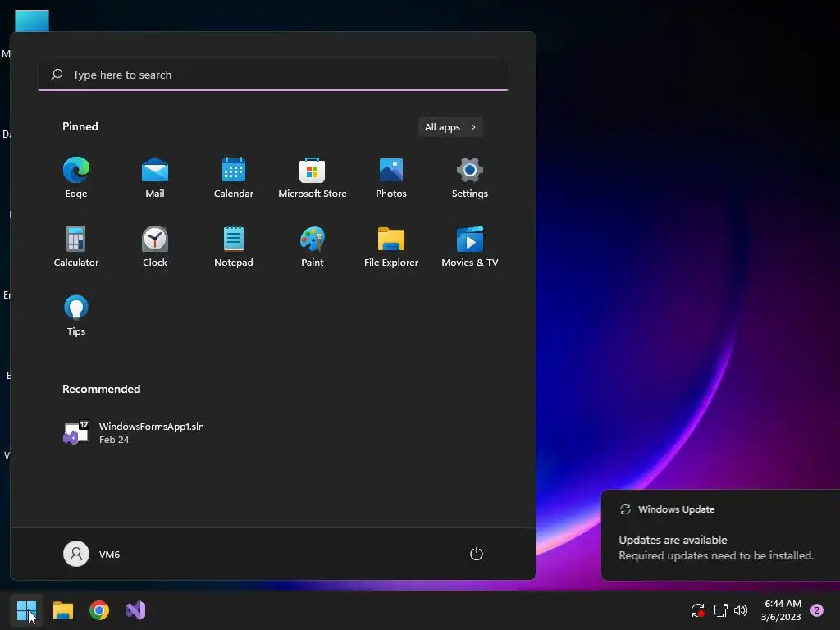Open recommended file WindowsFormsApp1.sln

(x=134, y=433)
